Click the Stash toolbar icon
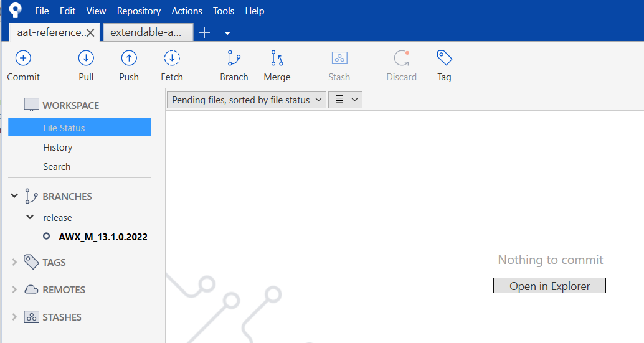The height and width of the screenshot is (343, 644). pos(339,59)
